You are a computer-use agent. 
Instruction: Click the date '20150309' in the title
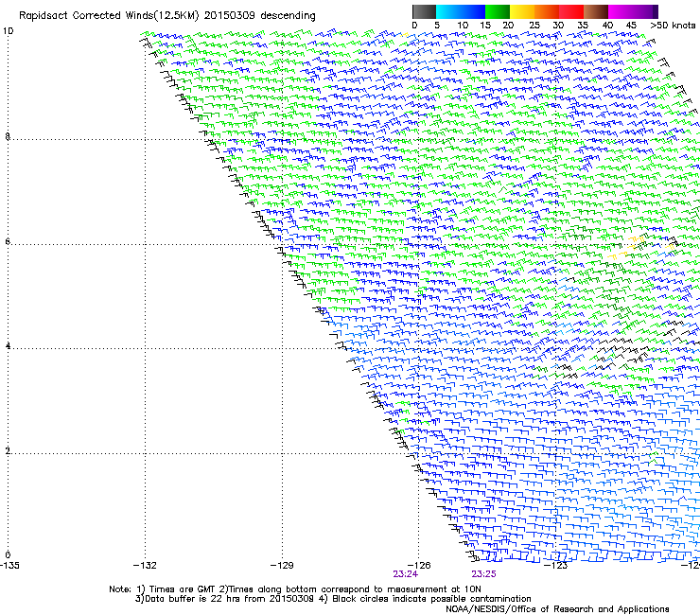coord(230,16)
